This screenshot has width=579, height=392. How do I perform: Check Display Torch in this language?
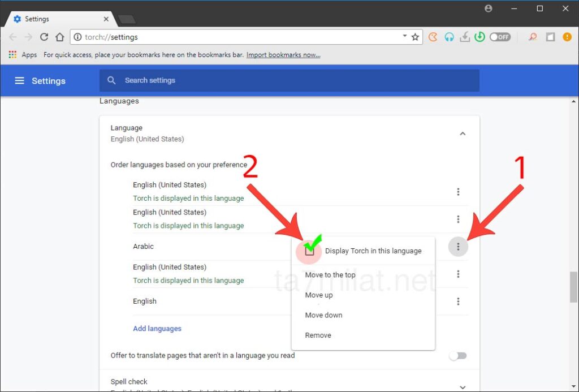[309, 251]
